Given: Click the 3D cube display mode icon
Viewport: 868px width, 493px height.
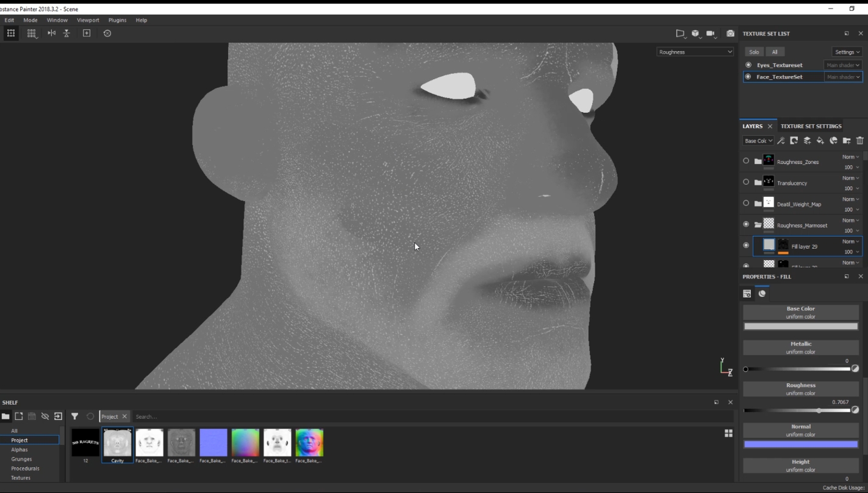Looking at the screenshot, I should [695, 34].
